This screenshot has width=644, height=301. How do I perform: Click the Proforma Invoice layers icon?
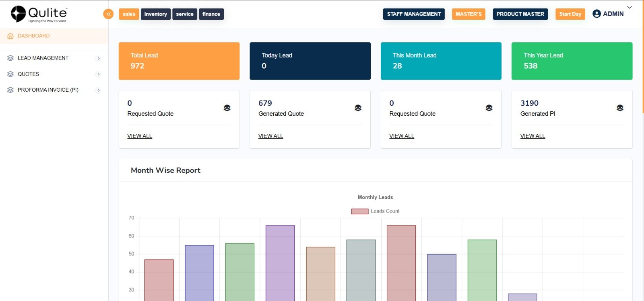pyautogui.click(x=10, y=90)
